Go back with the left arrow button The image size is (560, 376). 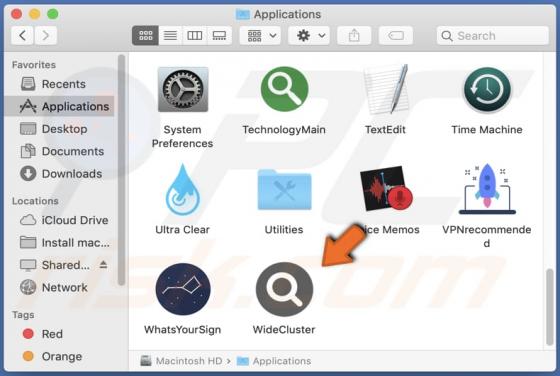coord(22,35)
